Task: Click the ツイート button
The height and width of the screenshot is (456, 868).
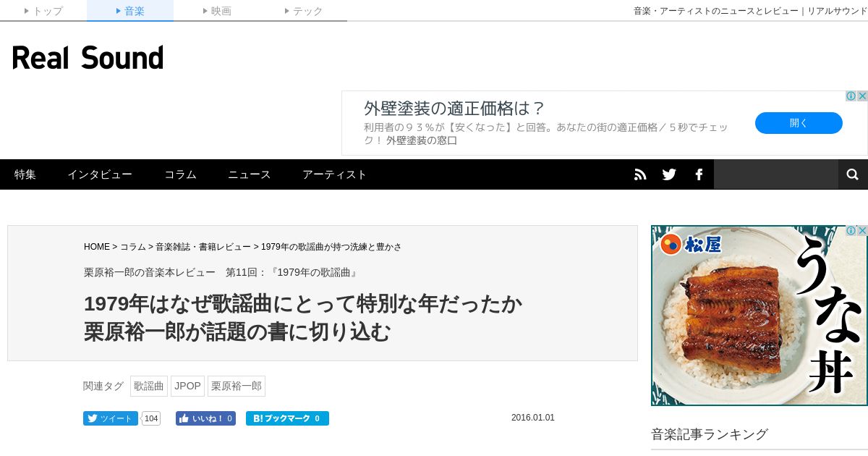Action: tap(111, 418)
